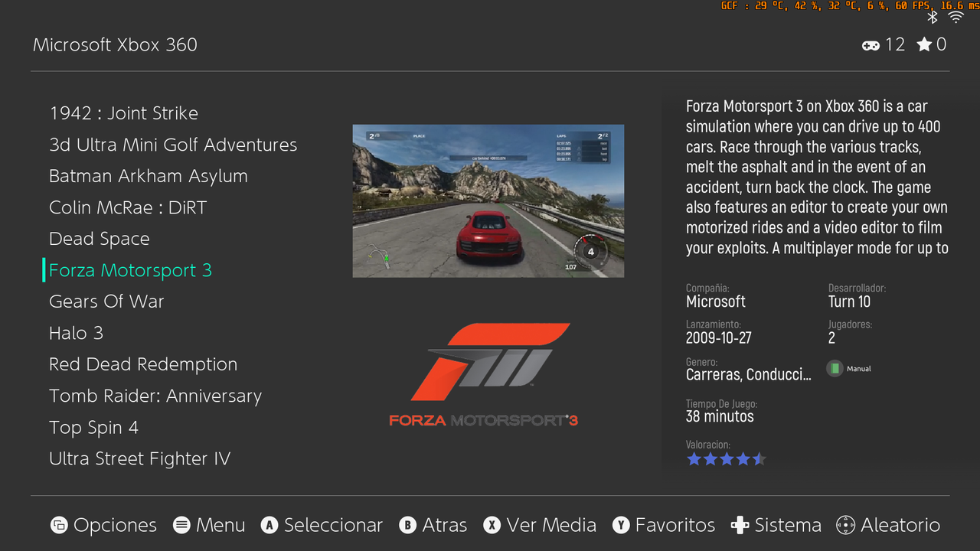Click the joystick Aleatorio icon
Image resolution: width=980 pixels, height=551 pixels.
tap(845, 525)
